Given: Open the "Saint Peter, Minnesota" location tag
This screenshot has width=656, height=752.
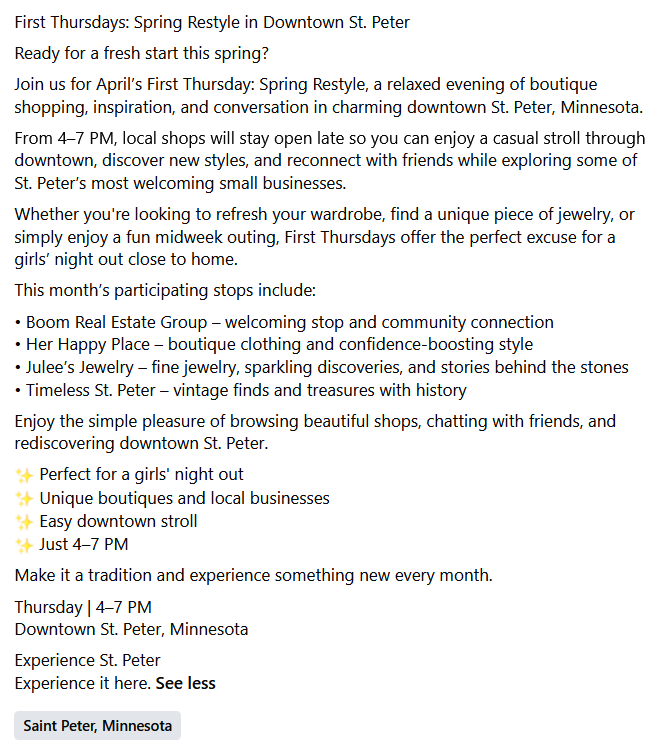Looking at the screenshot, I should (98, 725).
